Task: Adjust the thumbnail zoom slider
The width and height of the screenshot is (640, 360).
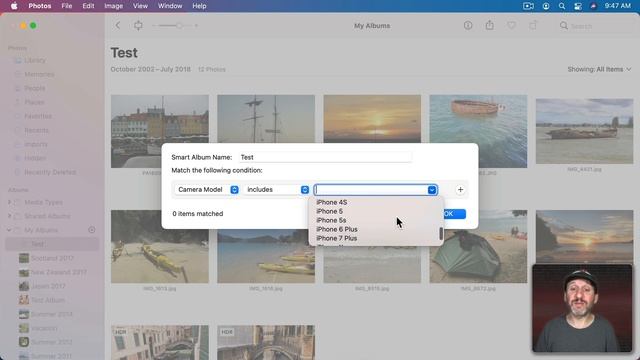Action: click(x=175, y=25)
